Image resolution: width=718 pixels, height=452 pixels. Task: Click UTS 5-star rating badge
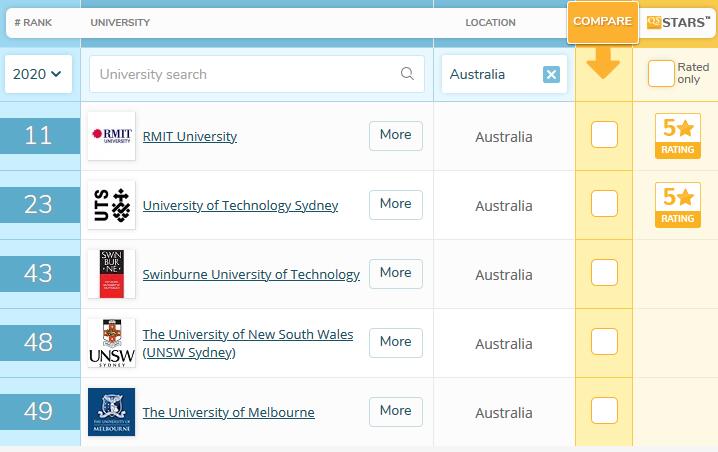(x=677, y=205)
